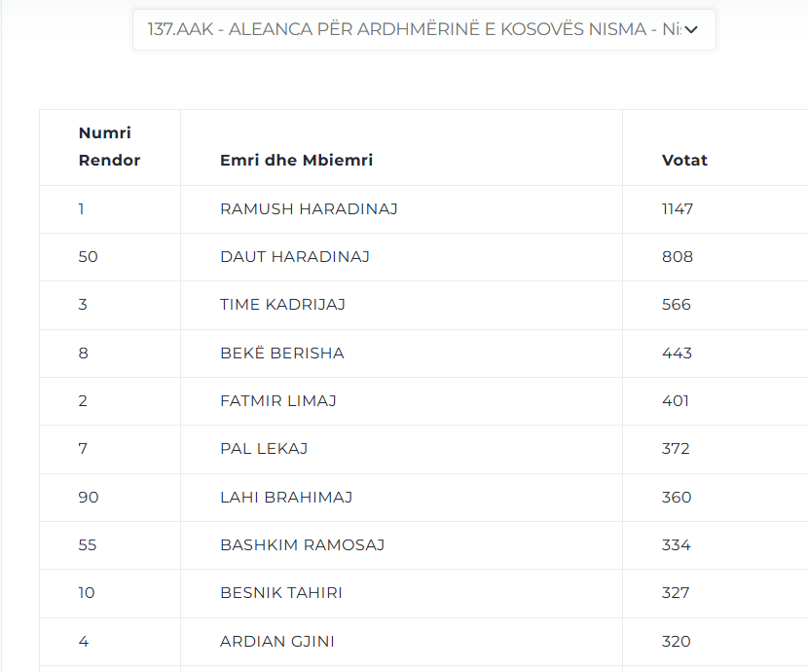Select the 320 votes cell
808x672 pixels.
676,642
